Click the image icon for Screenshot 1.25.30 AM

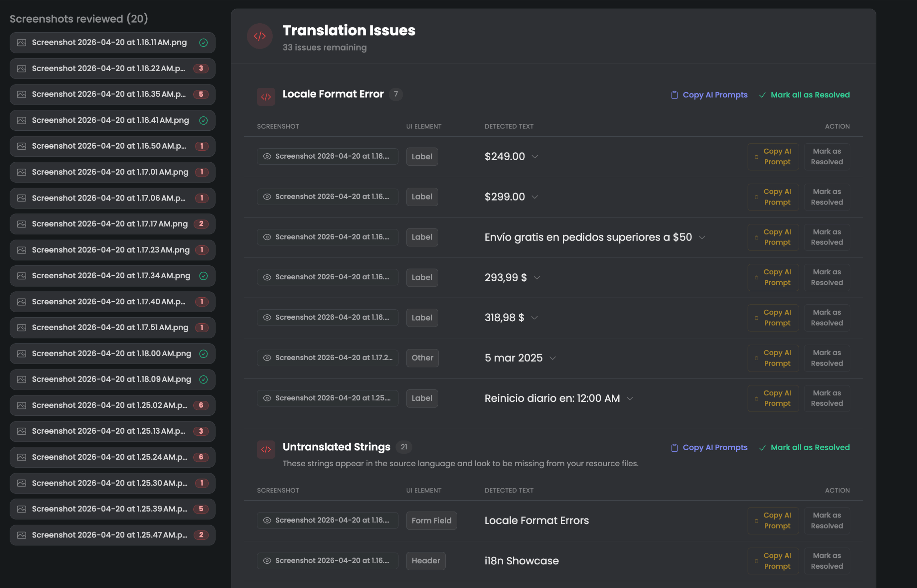pos(22,483)
